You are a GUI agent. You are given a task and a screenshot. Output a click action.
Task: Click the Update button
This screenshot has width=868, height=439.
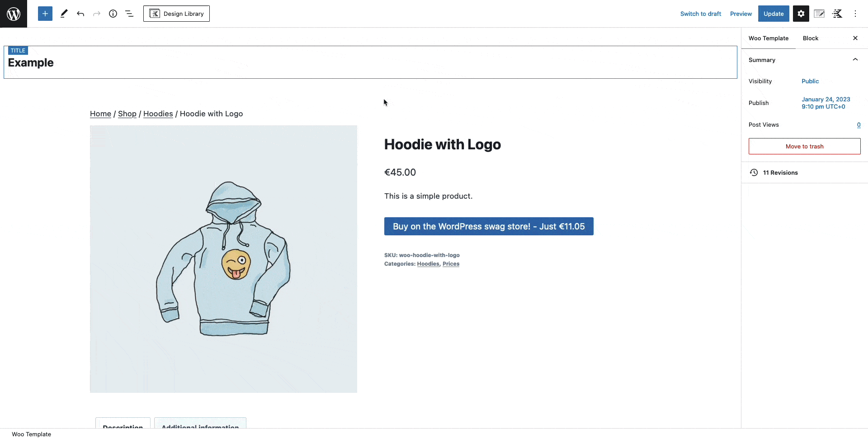(x=774, y=14)
